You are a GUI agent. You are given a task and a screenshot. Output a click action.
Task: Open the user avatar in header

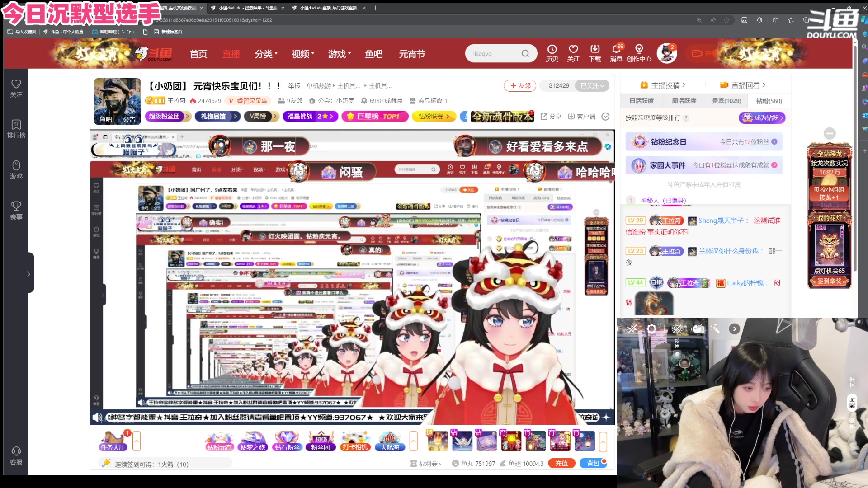tap(666, 53)
